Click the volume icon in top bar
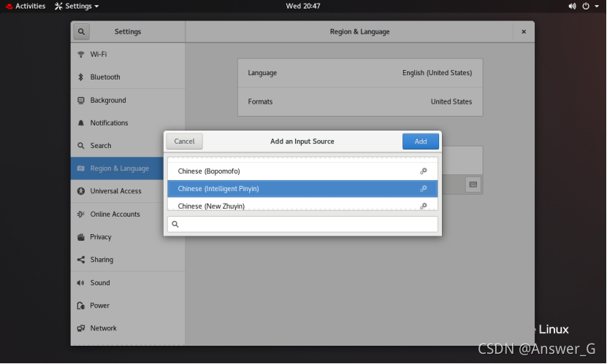The width and height of the screenshot is (607, 364). pyautogui.click(x=572, y=6)
